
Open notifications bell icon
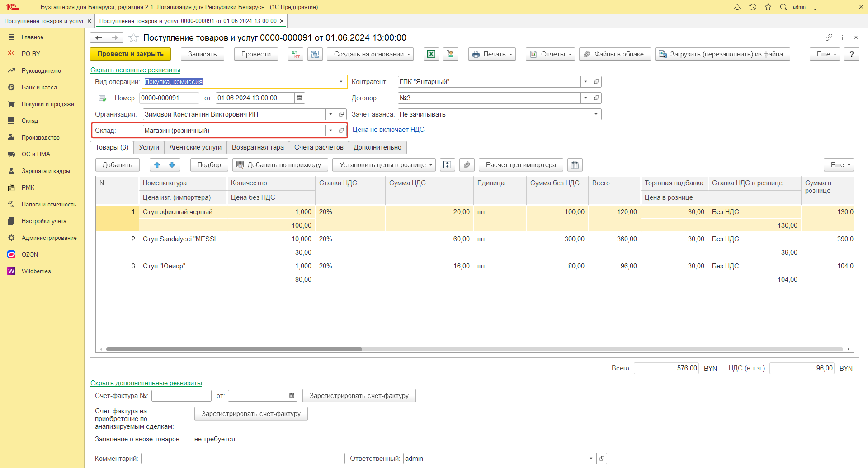(x=737, y=7)
